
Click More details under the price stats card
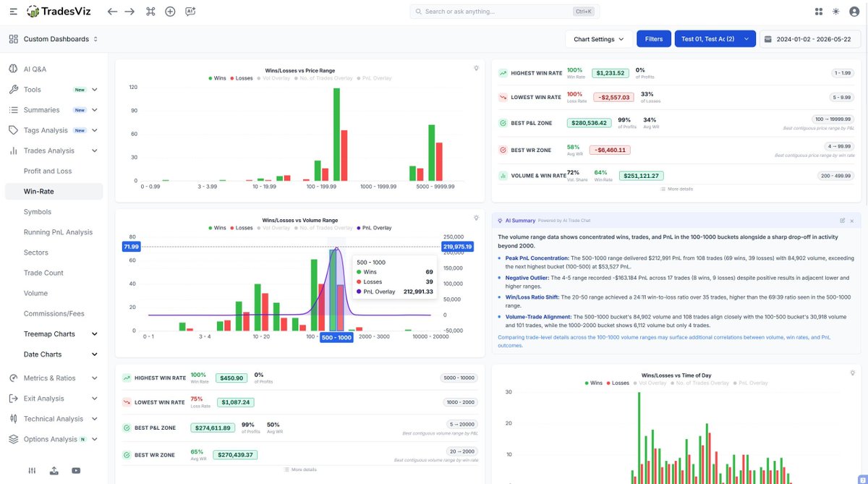[x=676, y=189]
